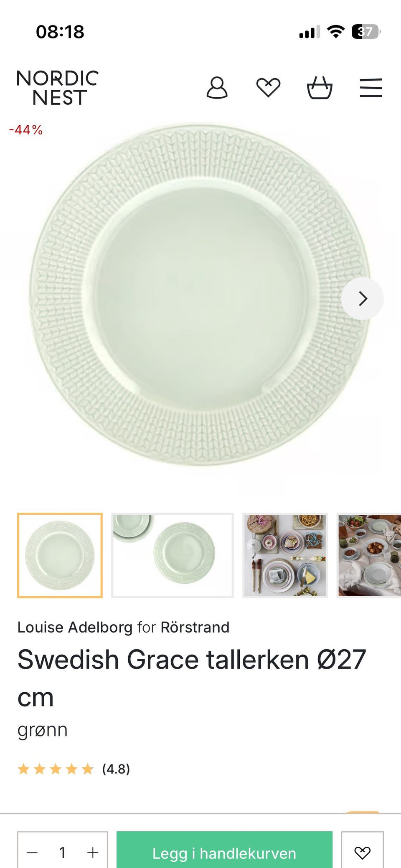Image resolution: width=401 pixels, height=868 pixels.
Task: Click the quantity field showing 1
Action: tap(62, 852)
